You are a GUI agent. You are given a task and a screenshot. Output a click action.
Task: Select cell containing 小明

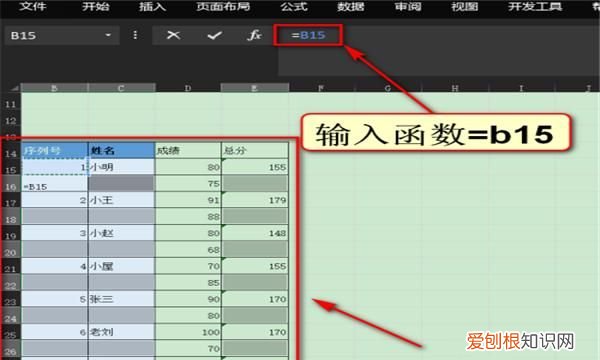click(x=122, y=167)
